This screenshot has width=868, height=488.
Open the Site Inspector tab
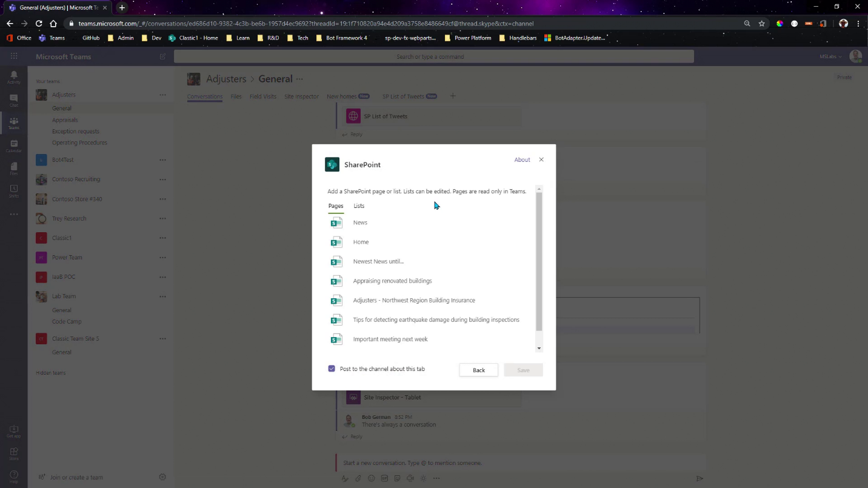(x=301, y=96)
